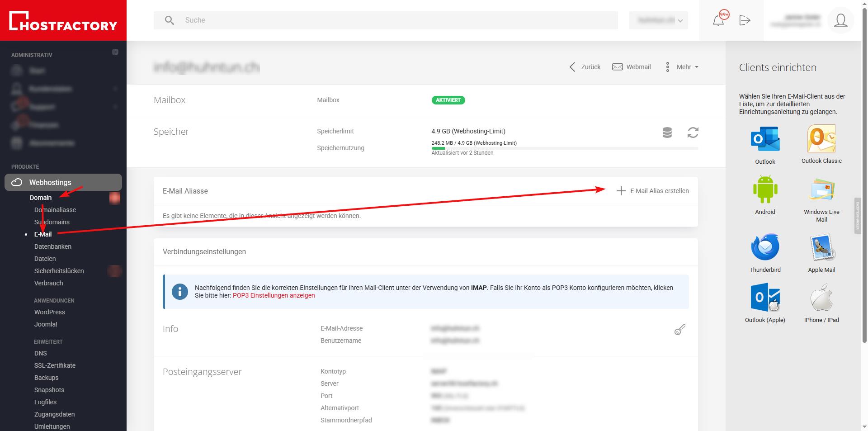This screenshot has width=868, height=431.
Task: Open Umleitungen in sidebar
Action: [52, 426]
